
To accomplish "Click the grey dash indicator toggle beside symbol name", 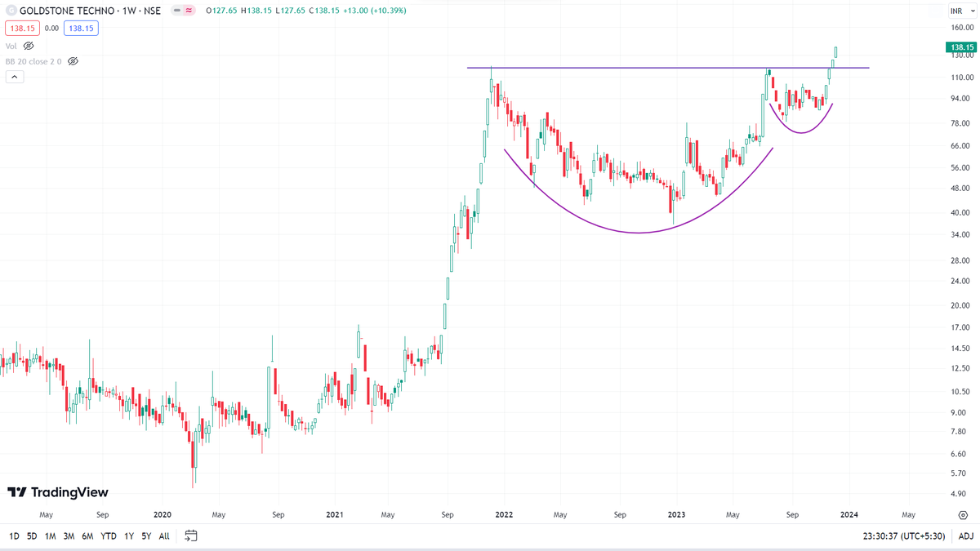I will [176, 10].
